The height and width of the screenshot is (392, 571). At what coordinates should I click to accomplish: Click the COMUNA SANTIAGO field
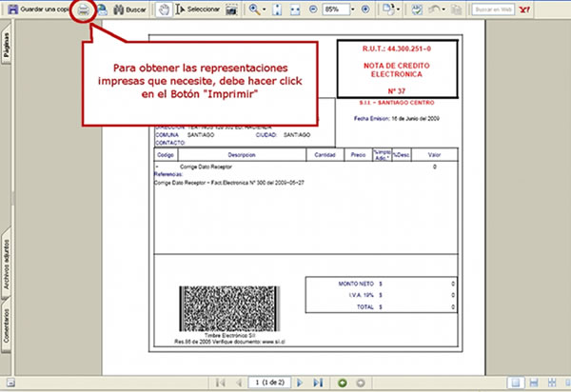point(185,135)
